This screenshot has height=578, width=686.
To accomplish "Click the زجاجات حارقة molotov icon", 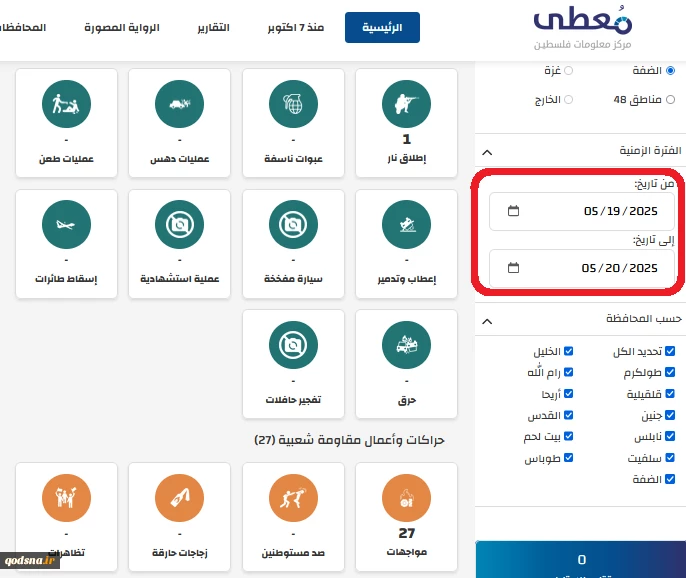I will pyautogui.click(x=180, y=498).
